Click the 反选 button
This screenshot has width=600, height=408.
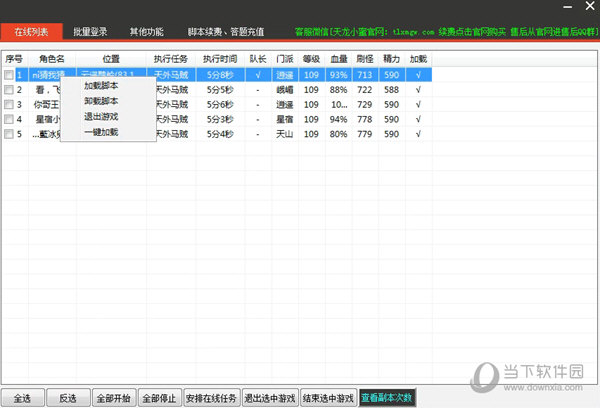coord(68,398)
